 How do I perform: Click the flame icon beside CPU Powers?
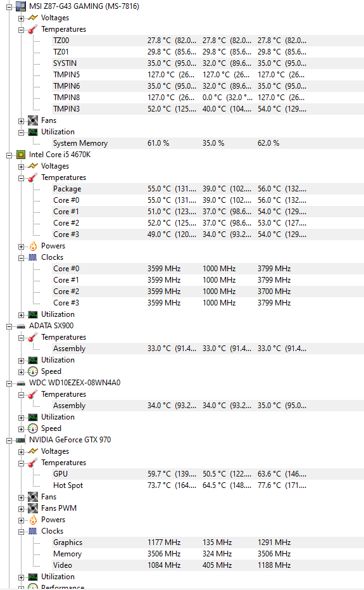33,246
